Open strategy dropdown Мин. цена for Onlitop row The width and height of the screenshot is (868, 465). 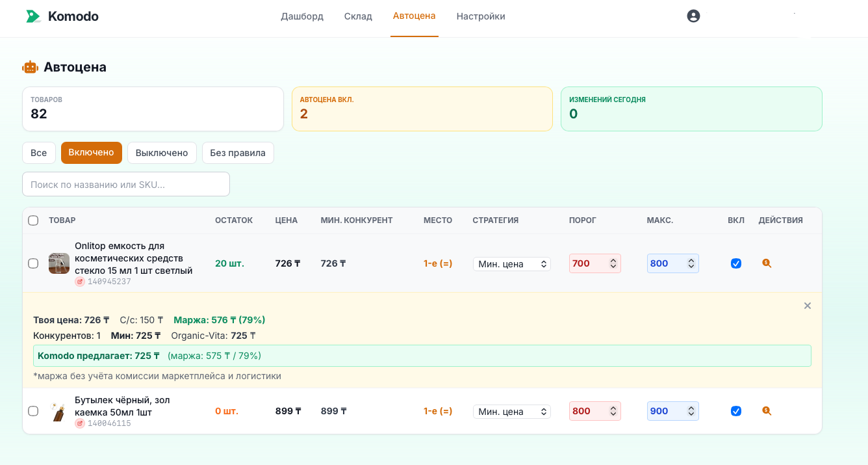(x=512, y=264)
